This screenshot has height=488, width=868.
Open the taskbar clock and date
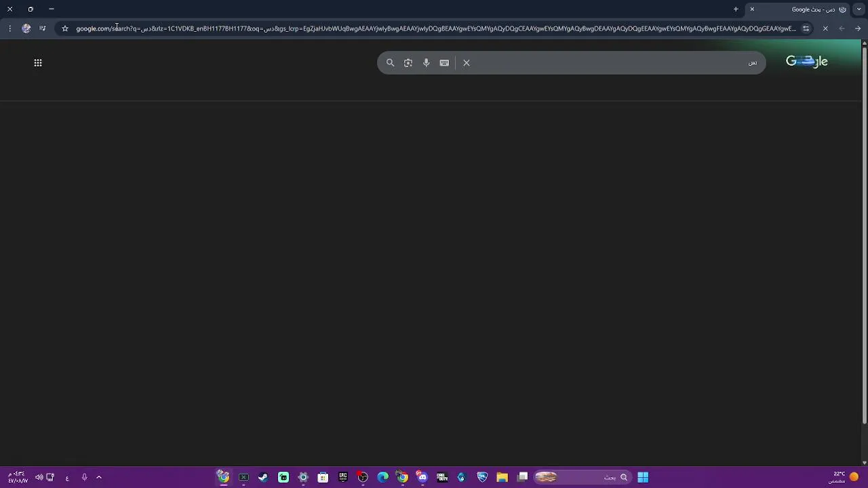click(18, 477)
